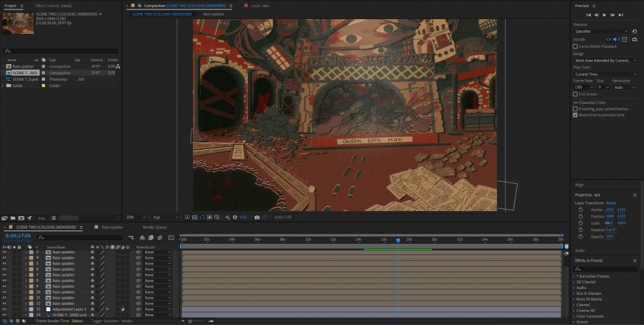Toggle the Shy layers icon in timeline header
The height and width of the screenshot is (325, 644).
[142, 237]
